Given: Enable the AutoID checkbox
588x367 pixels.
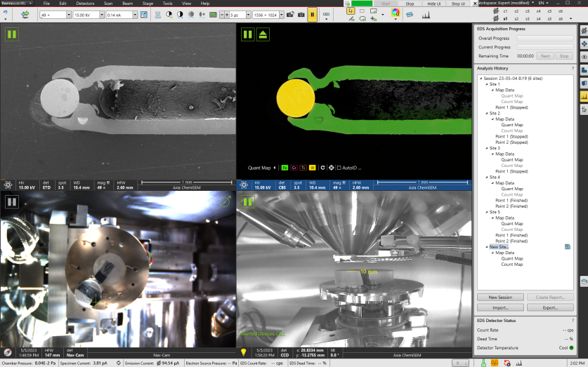Looking at the screenshot, I should click(x=339, y=168).
